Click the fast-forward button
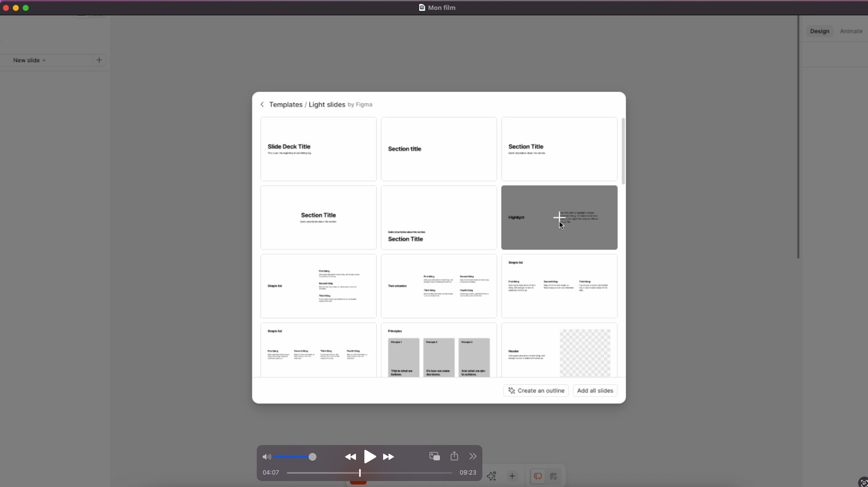This screenshot has width=868, height=487. pyautogui.click(x=389, y=457)
